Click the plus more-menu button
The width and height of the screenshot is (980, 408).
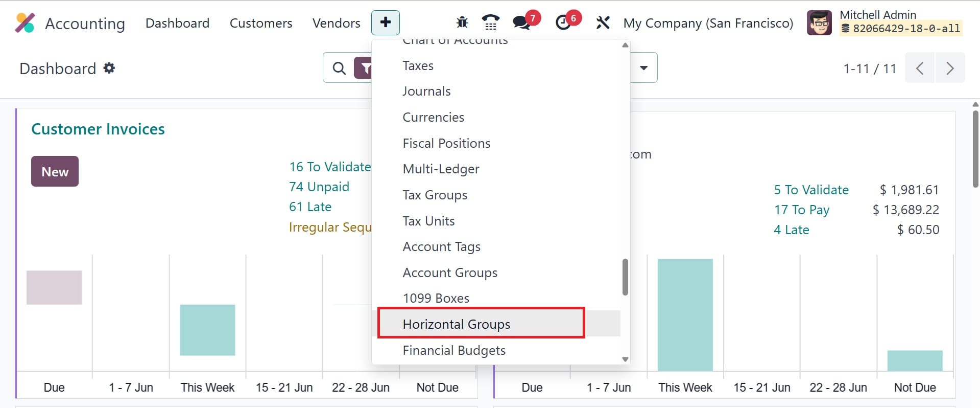click(x=386, y=22)
